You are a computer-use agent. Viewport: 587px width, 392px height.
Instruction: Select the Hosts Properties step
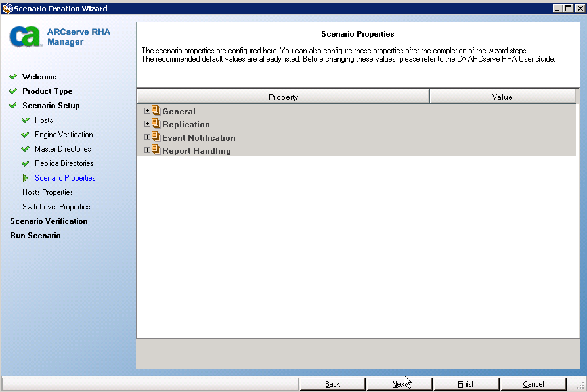coord(49,192)
